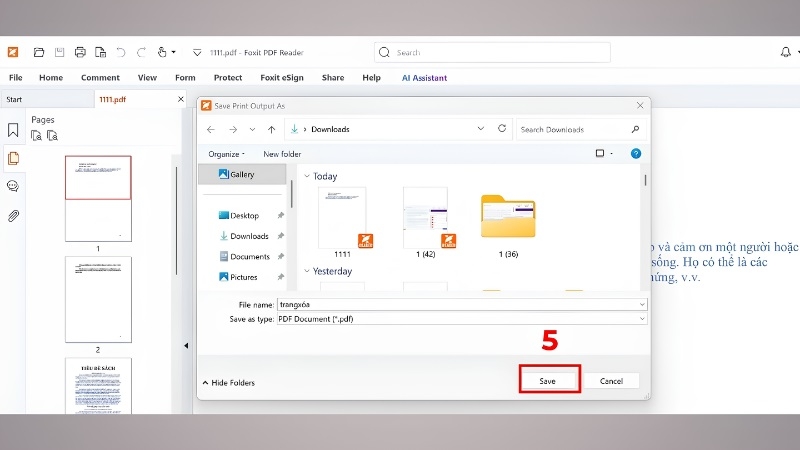
Task: Click the New folder button
Action: click(282, 154)
